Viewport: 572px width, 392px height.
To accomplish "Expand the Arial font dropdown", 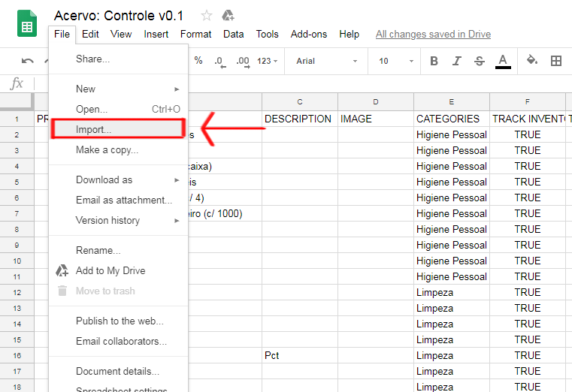I will pos(326,61).
